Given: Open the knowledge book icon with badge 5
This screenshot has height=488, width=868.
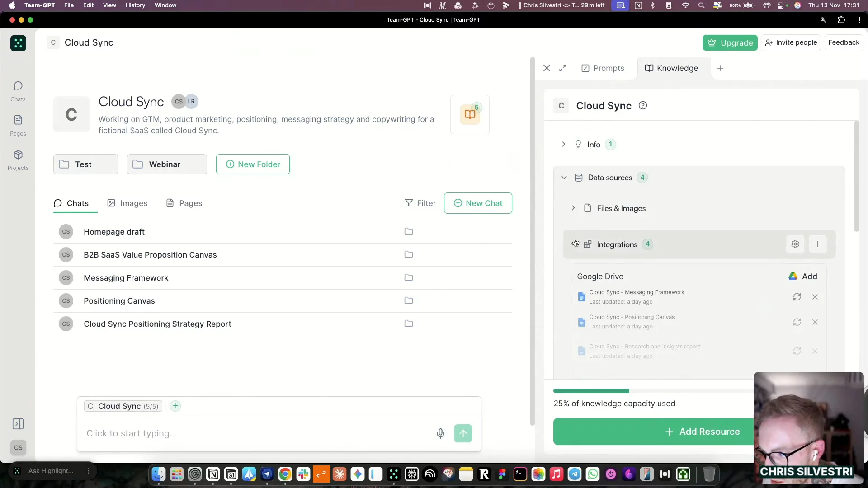Looking at the screenshot, I should click(x=470, y=114).
